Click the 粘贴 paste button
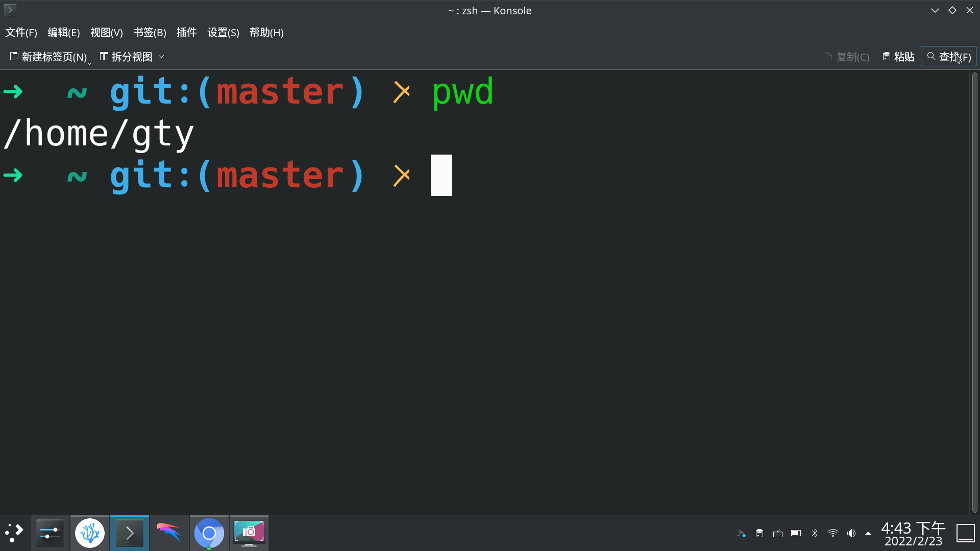Image resolution: width=980 pixels, height=551 pixels. (x=898, y=57)
